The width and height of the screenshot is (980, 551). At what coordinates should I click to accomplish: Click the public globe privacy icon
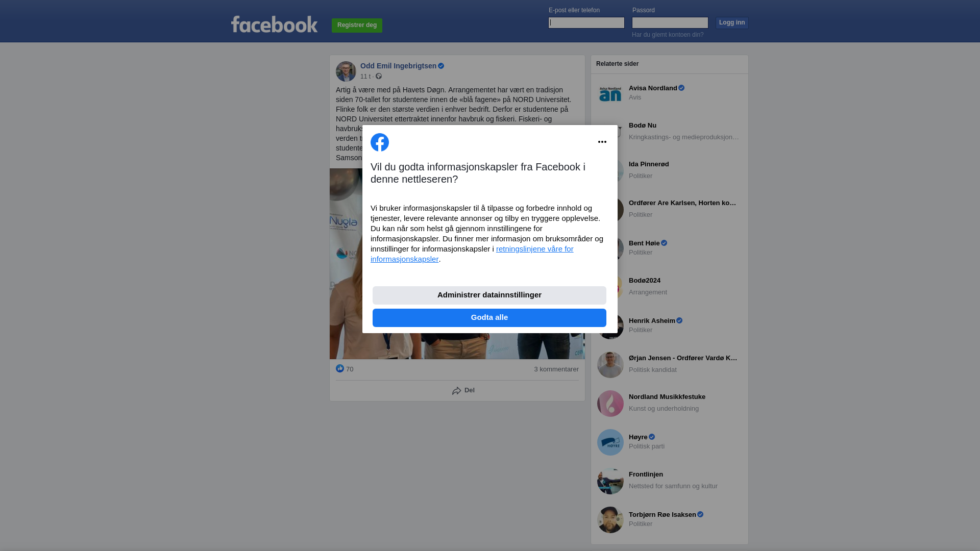pos(379,76)
